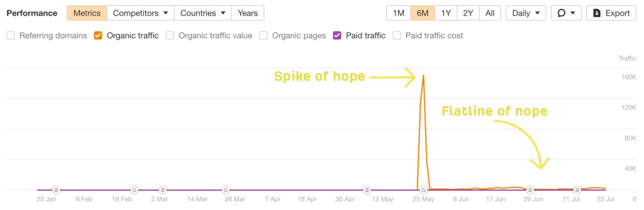Click the Export button
Screen dimensions: 644x210
click(x=611, y=13)
